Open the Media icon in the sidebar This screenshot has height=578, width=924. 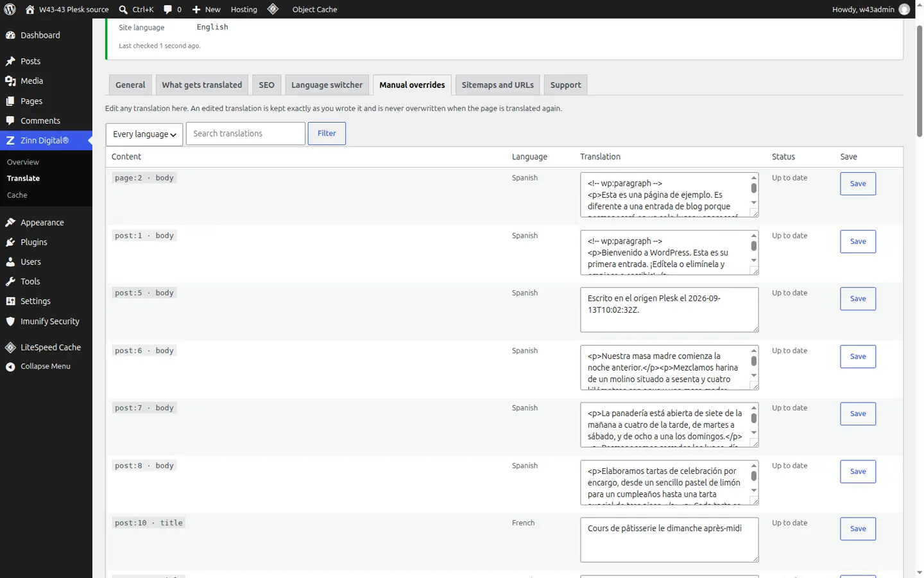[x=10, y=81]
